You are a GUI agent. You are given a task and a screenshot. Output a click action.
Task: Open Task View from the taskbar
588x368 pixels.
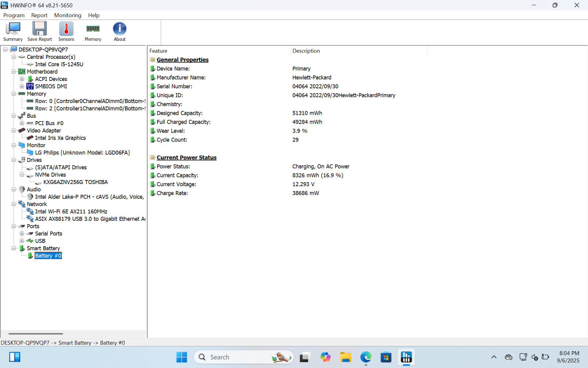tap(305, 357)
